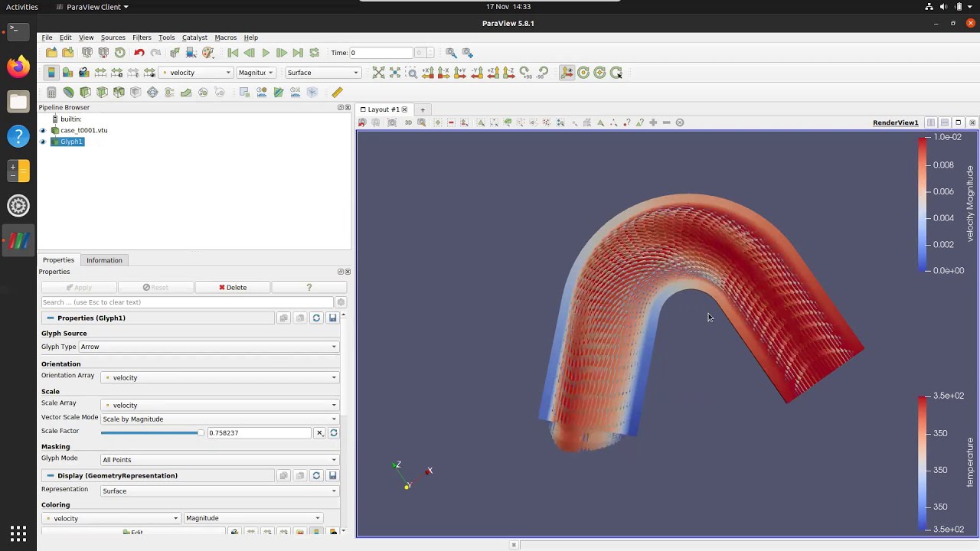Open the Filters menu
Screen dimensions: 980x551
(x=142, y=37)
